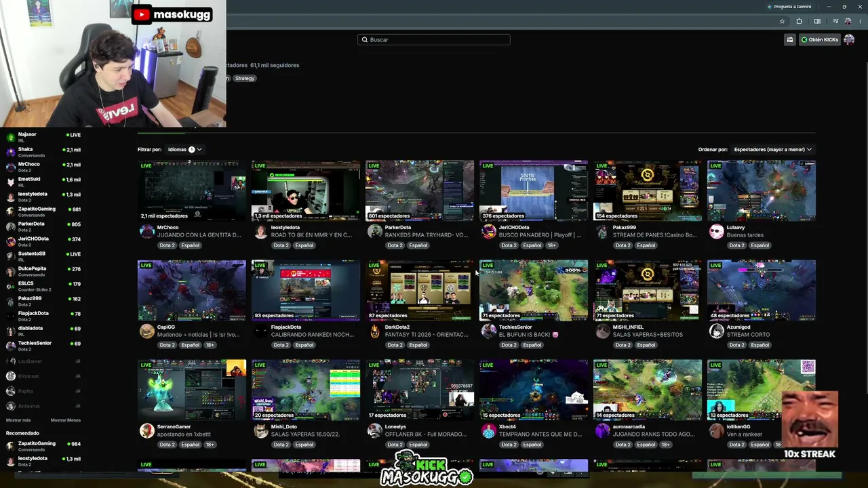Viewport: 868px width, 488px height.
Task: Open the thumbnail showing 15 espectadores
Action: (x=534, y=390)
